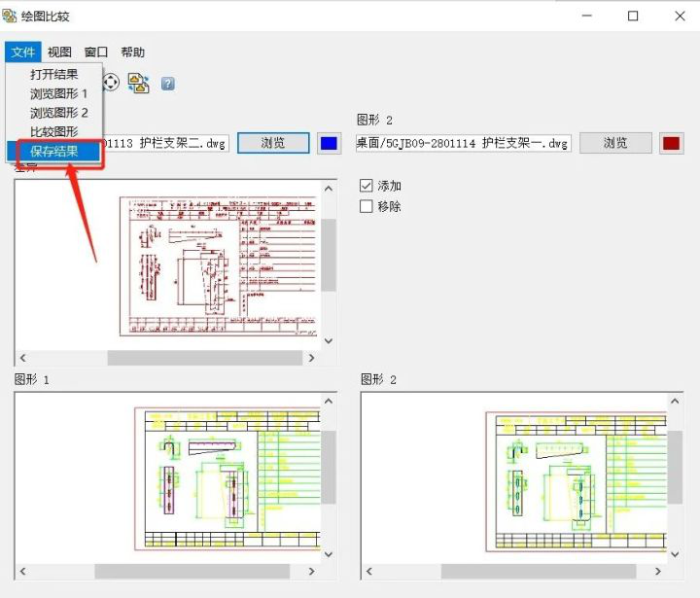Pick the blue color swatch for drawing 1

330,143
